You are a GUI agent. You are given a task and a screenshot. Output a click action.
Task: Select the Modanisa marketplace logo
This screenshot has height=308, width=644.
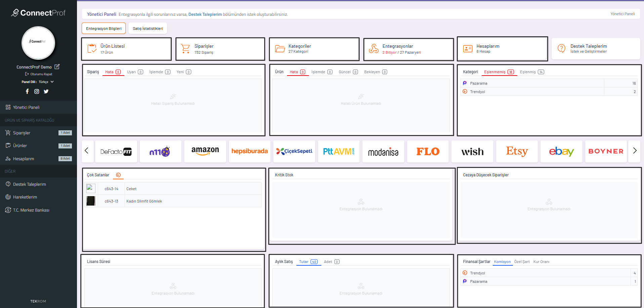[x=383, y=151]
